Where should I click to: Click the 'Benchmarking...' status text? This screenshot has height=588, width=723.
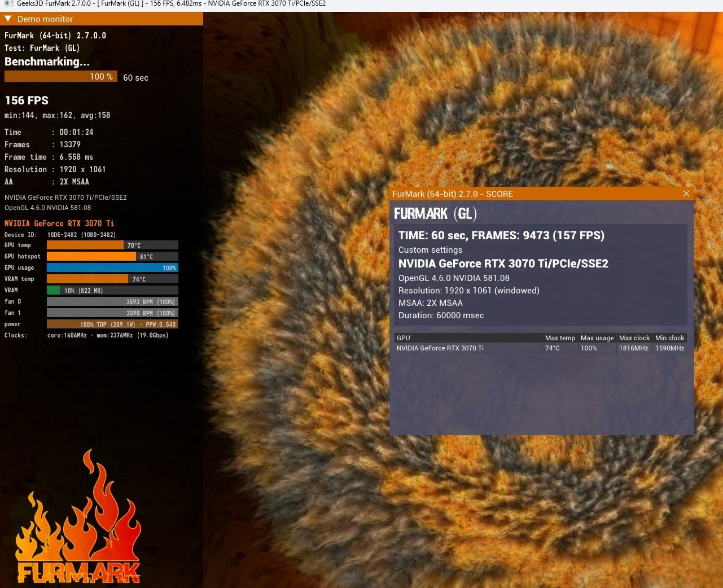(x=47, y=62)
